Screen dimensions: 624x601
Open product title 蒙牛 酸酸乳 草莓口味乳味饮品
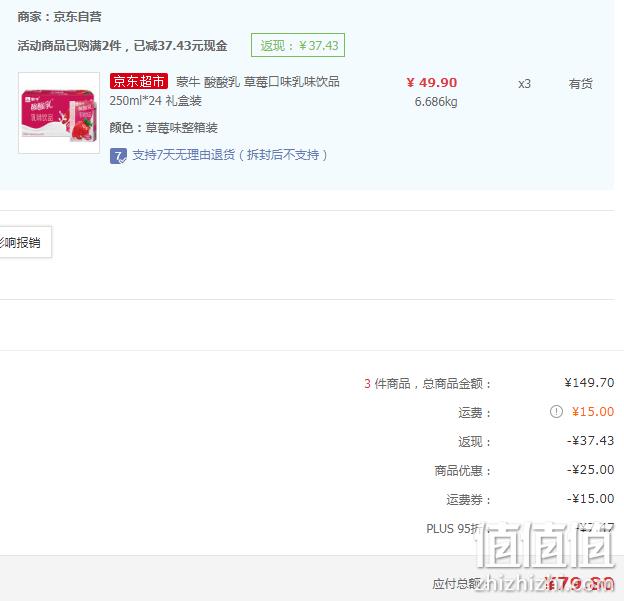[x=257, y=82]
